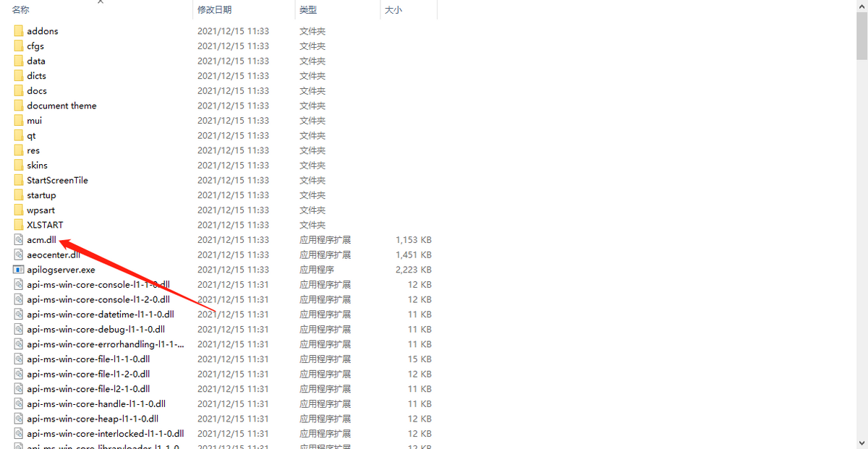Select the acm.dll file icon
Viewport: 868px width, 449px height.
coord(19,240)
